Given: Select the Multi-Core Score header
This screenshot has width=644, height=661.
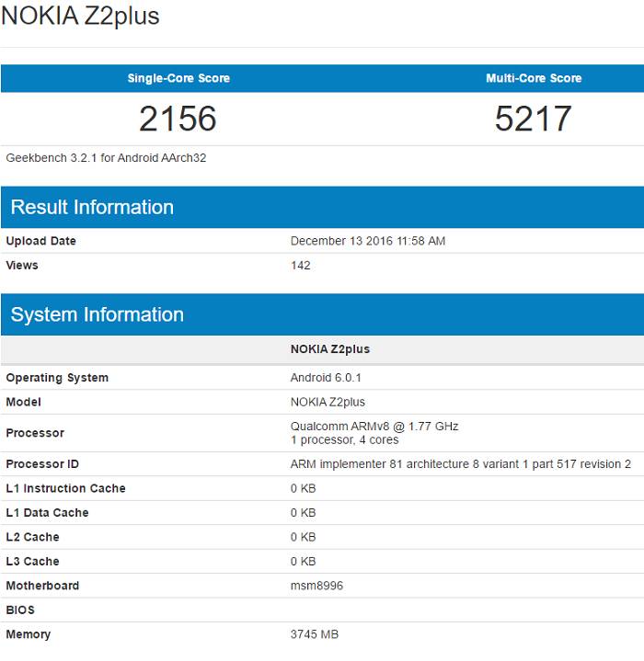Looking at the screenshot, I should 534,78.
